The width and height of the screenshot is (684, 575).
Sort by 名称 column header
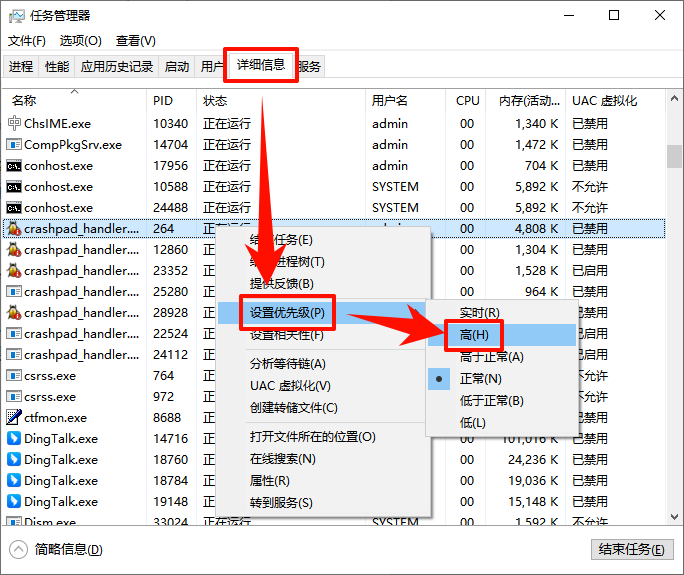coord(74,100)
